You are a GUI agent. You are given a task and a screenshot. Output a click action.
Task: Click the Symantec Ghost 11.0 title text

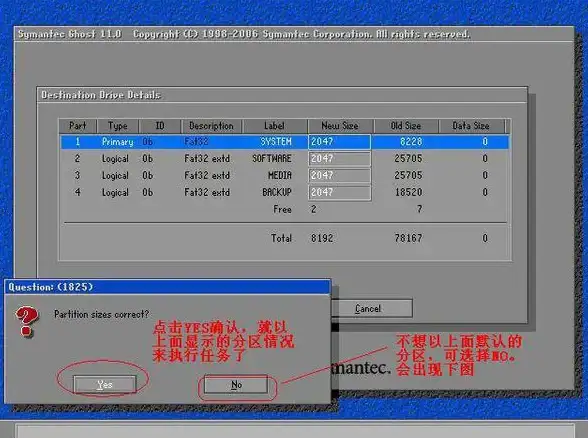click(70, 34)
